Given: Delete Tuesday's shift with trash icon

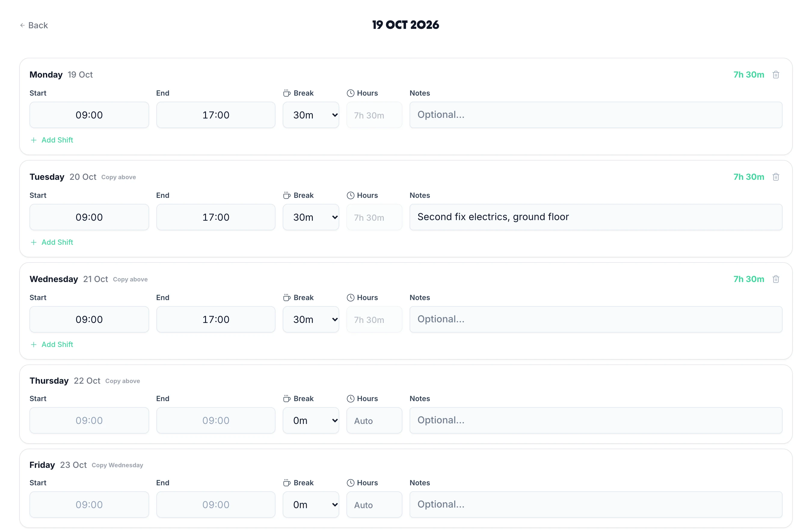Looking at the screenshot, I should coord(776,177).
